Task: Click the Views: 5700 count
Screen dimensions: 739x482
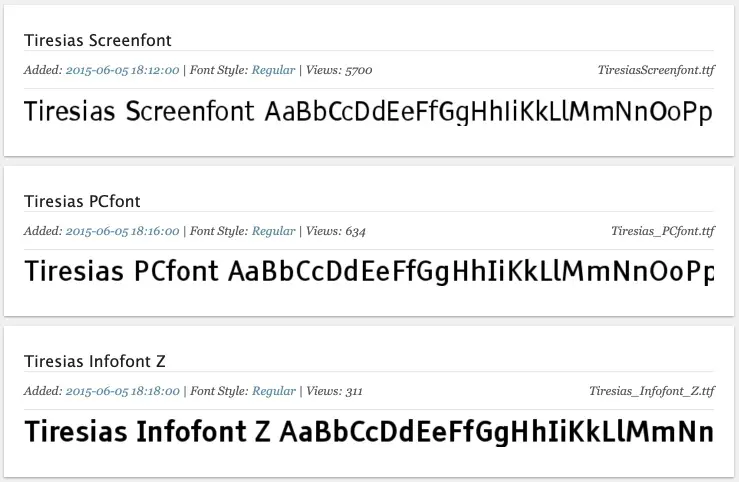Action: coord(339,70)
